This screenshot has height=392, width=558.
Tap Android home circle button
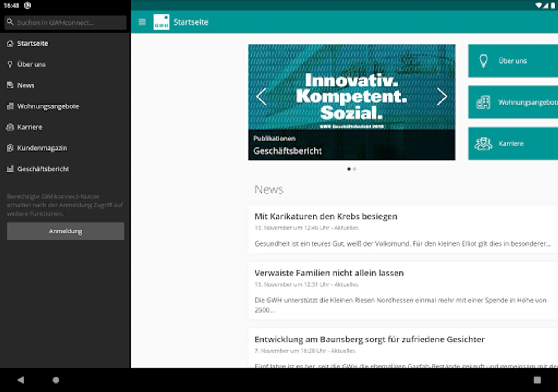click(x=56, y=380)
